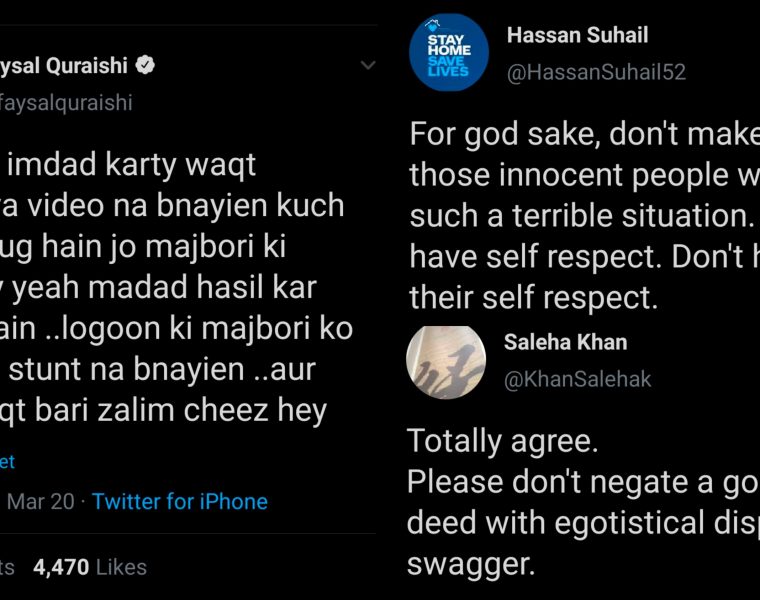The height and width of the screenshot is (600, 760).
Task: Click the @KhanSalehak handle
Action: (577, 379)
